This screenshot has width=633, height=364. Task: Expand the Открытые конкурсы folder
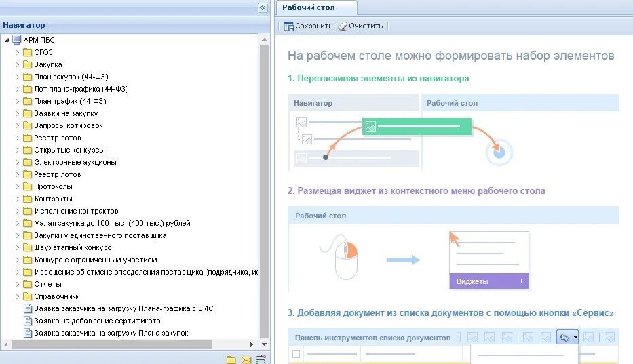pyautogui.click(x=17, y=150)
